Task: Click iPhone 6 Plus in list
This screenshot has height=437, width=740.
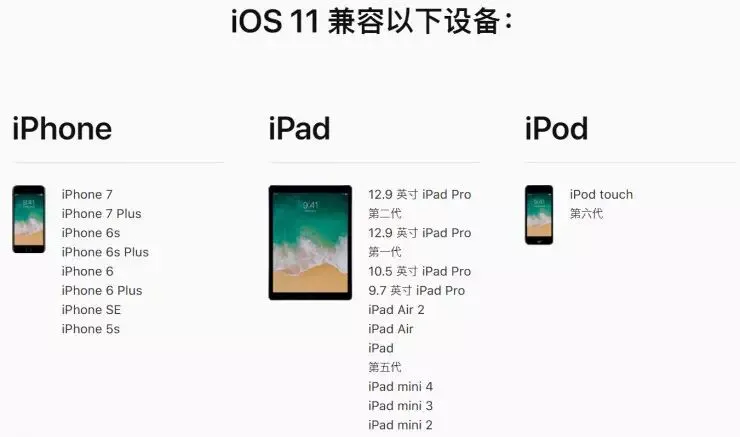Action: pyautogui.click(x=102, y=291)
